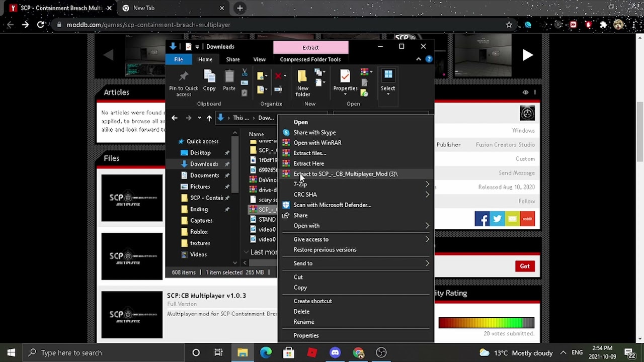
Task: Go up one folder with the up arrow
Action: point(209,118)
